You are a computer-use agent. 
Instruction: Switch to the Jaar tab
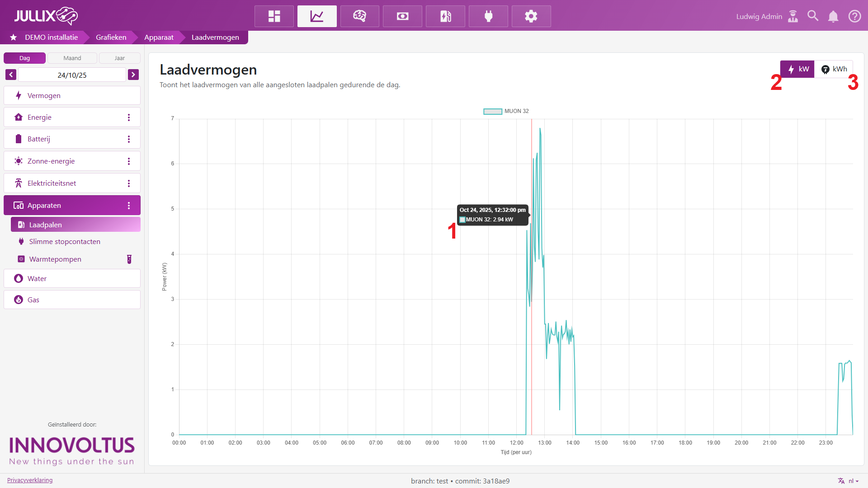(x=119, y=58)
